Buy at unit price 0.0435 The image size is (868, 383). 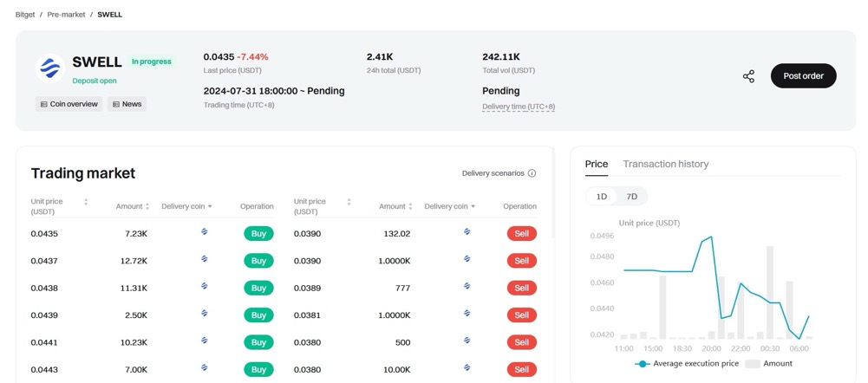pyautogui.click(x=258, y=234)
